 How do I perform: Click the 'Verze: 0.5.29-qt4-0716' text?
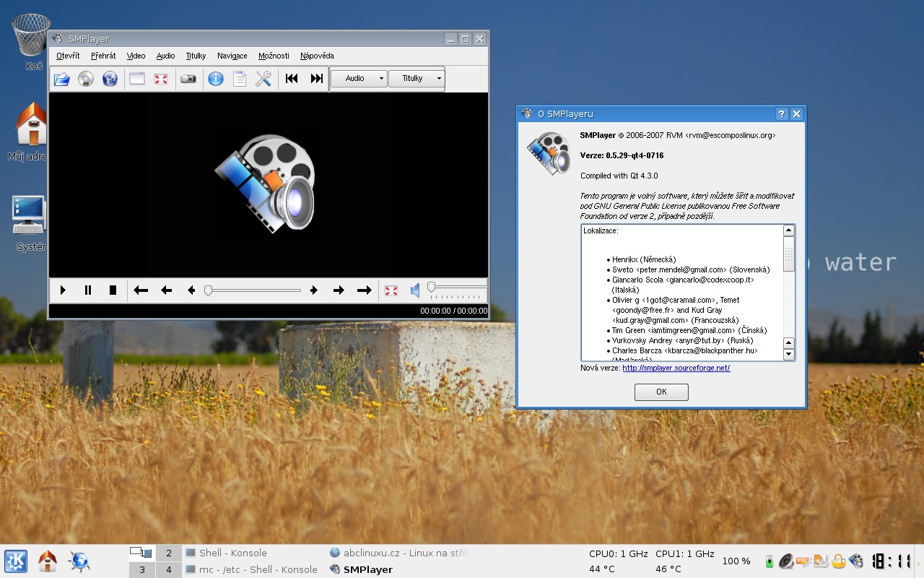tap(622, 155)
